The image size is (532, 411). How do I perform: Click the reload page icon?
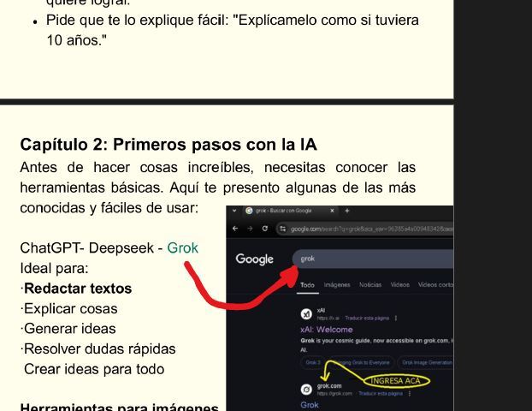[x=265, y=229]
